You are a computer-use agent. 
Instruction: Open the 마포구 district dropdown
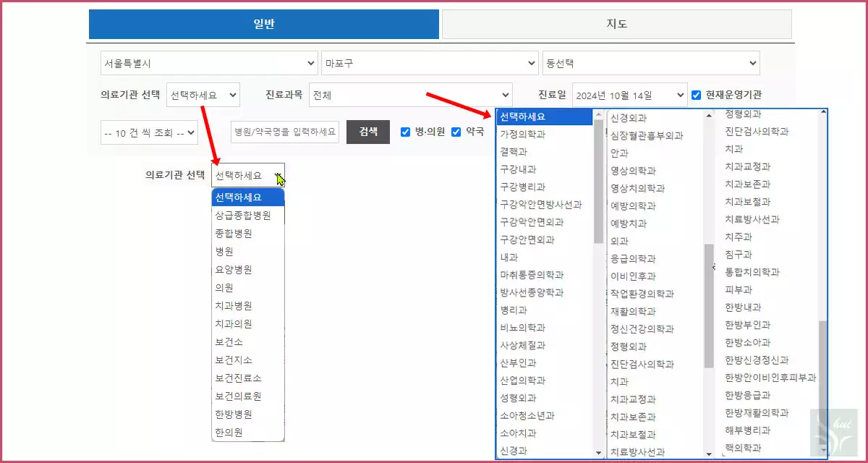[x=430, y=63]
